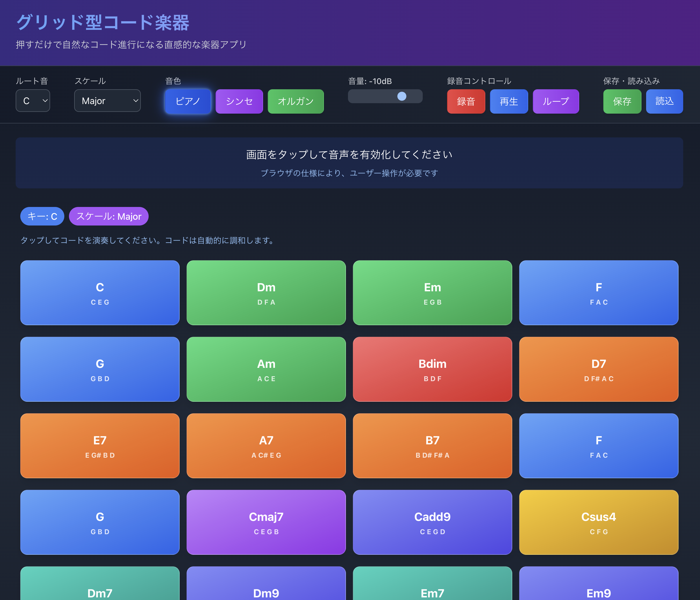Image resolution: width=700 pixels, height=600 pixels.
Task: Play the purple Cmaj7 chord pad
Action: [x=266, y=522]
